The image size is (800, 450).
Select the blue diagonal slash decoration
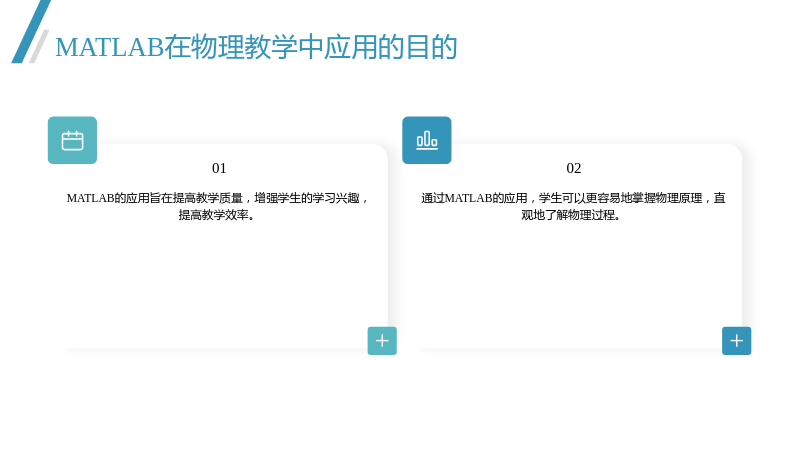tap(31, 32)
